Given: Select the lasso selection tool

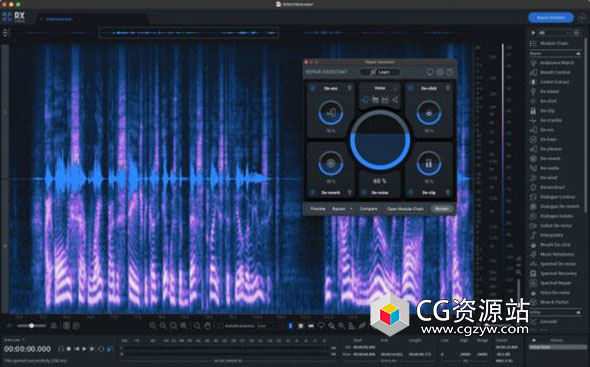Looking at the screenshot, I should pyautogui.click(x=321, y=326).
